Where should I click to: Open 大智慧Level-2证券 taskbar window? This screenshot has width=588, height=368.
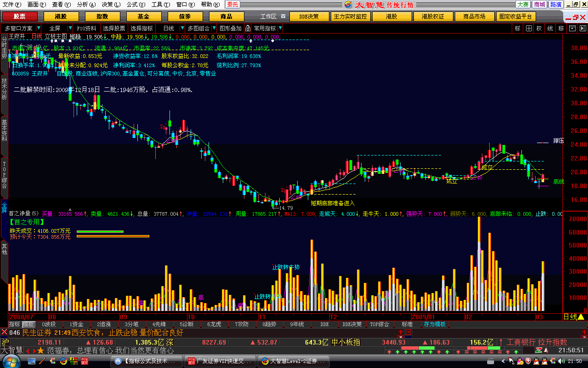[x=293, y=361]
